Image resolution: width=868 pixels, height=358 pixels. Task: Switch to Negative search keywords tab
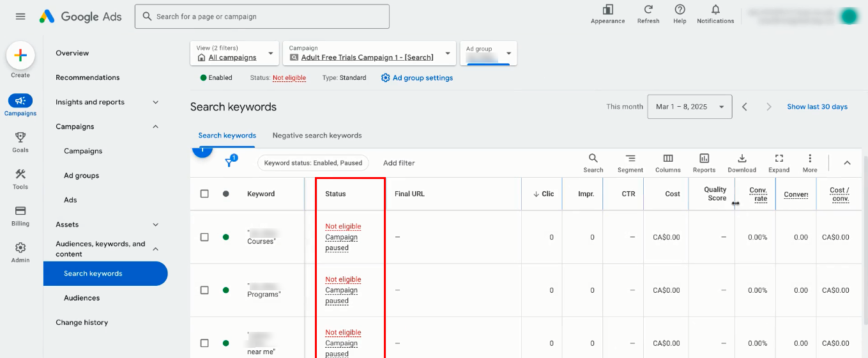click(x=317, y=136)
